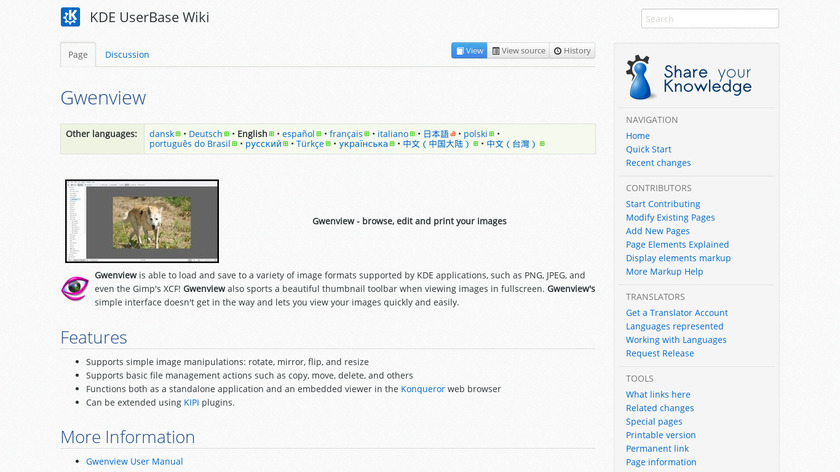The width and height of the screenshot is (840, 472).
Task: Open Page information link
Action: click(x=661, y=462)
